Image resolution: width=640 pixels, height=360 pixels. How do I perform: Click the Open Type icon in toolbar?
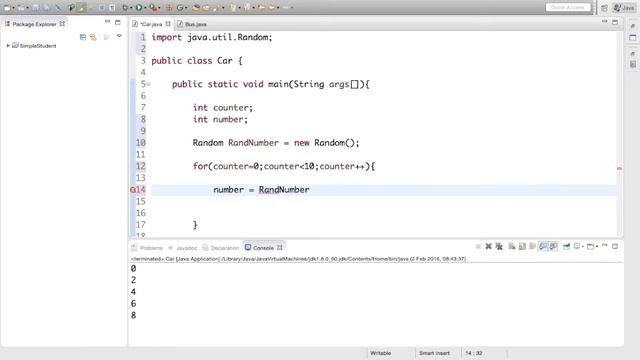point(196,7)
